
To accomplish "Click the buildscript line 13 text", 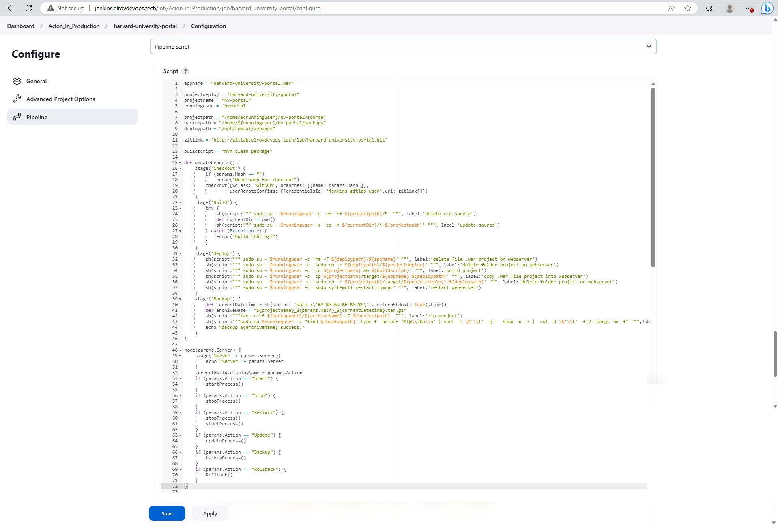I will pyautogui.click(x=228, y=151).
